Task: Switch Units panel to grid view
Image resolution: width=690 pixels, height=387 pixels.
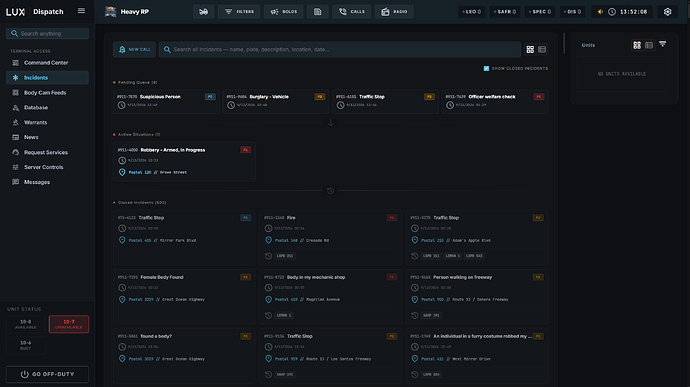Action: 637,45
